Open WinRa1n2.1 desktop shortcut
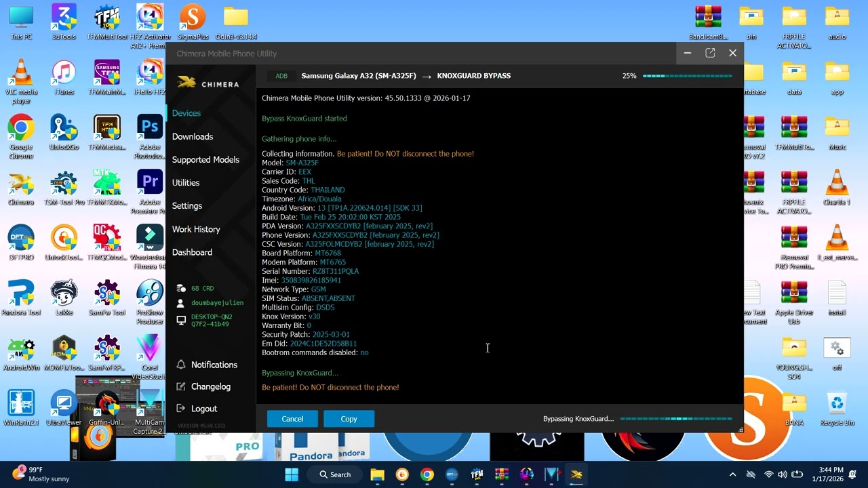Image resolution: width=868 pixels, height=488 pixels. (21, 408)
